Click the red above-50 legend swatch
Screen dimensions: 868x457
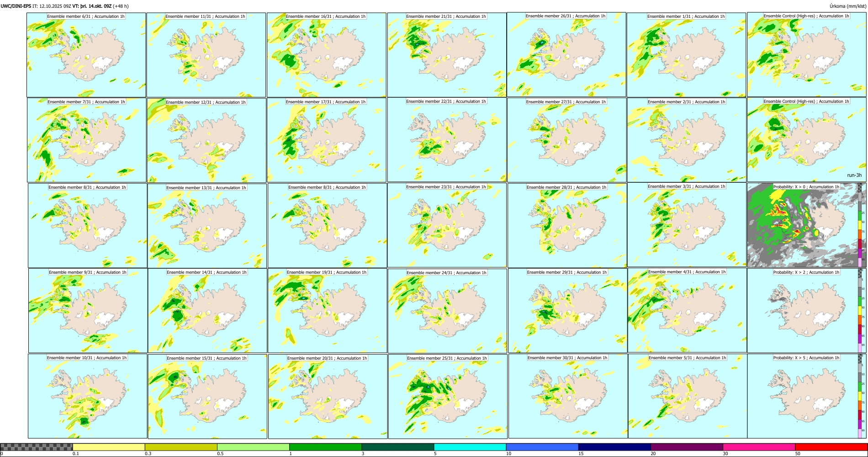coord(831,447)
